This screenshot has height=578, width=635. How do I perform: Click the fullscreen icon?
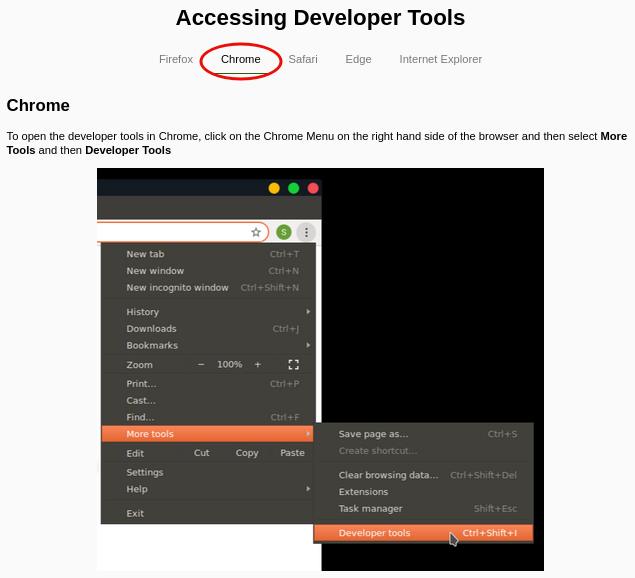[294, 365]
